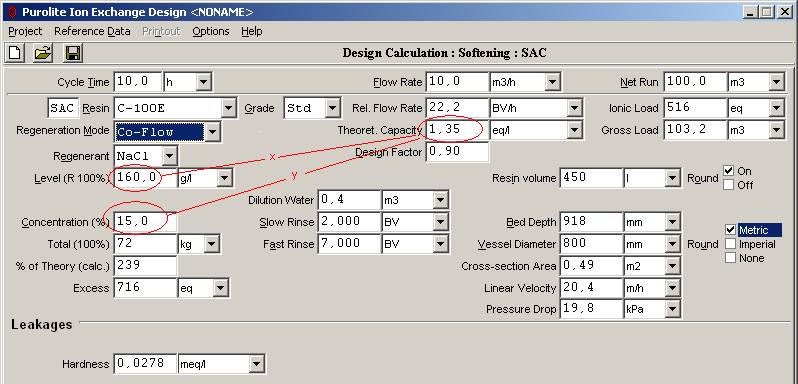Click the New project toolbar icon

15,53
